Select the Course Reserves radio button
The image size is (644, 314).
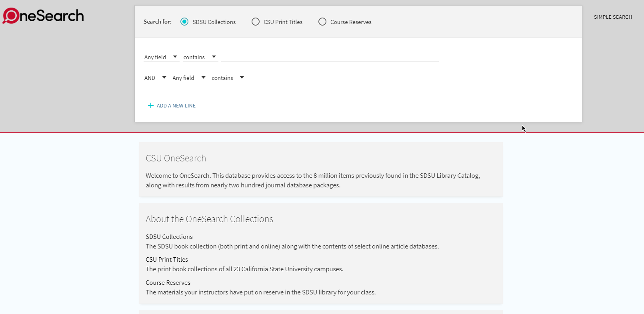pyautogui.click(x=322, y=22)
